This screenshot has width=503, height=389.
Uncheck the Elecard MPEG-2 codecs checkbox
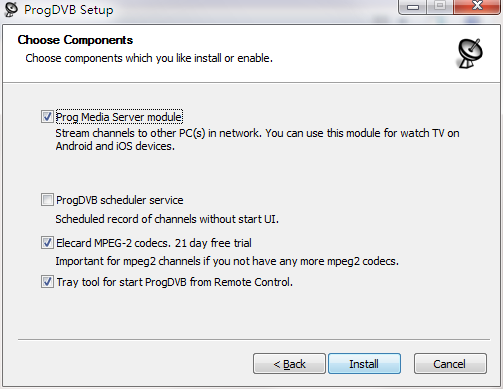click(x=47, y=243)
